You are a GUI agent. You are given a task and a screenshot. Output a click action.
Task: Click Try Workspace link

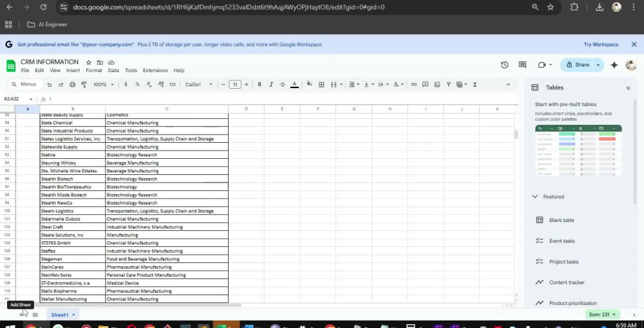601,44
